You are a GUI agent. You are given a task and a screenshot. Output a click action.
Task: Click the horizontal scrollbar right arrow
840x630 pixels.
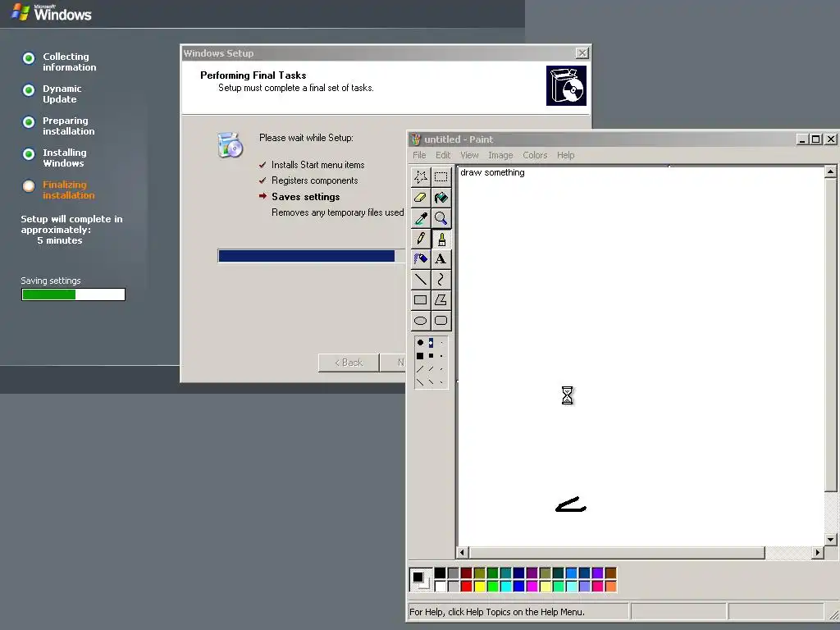pyautogui.click(x=818, y=552)
